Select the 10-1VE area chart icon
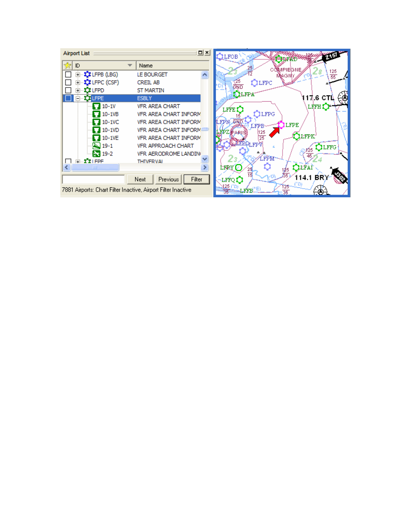 pyautogui.click(x=97, y=138)
